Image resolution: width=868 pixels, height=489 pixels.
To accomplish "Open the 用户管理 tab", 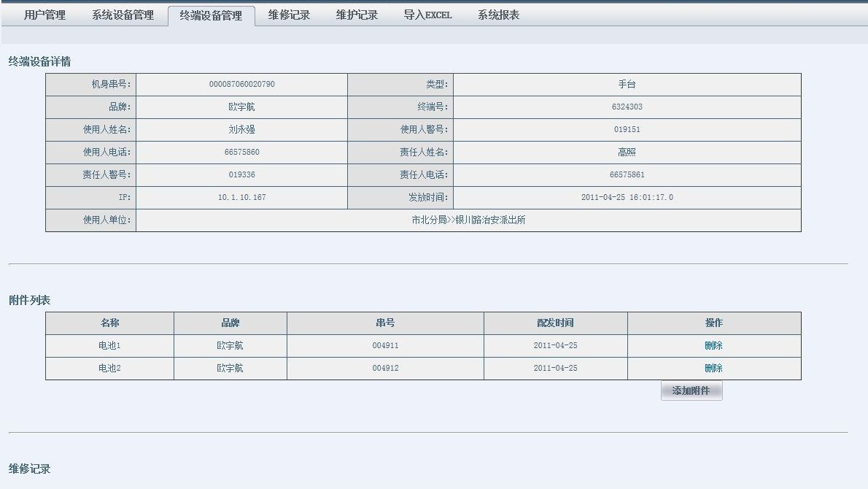I will [44, 15].
